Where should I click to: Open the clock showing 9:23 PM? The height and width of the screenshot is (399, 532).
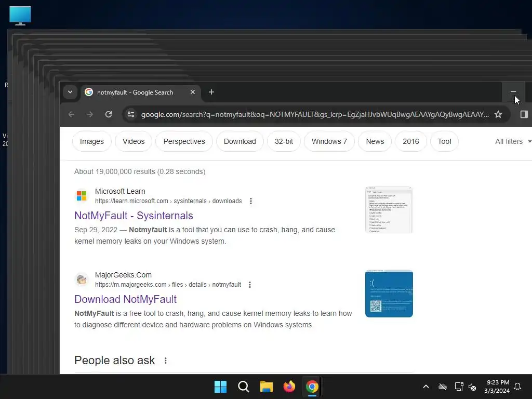coord(497,387)
